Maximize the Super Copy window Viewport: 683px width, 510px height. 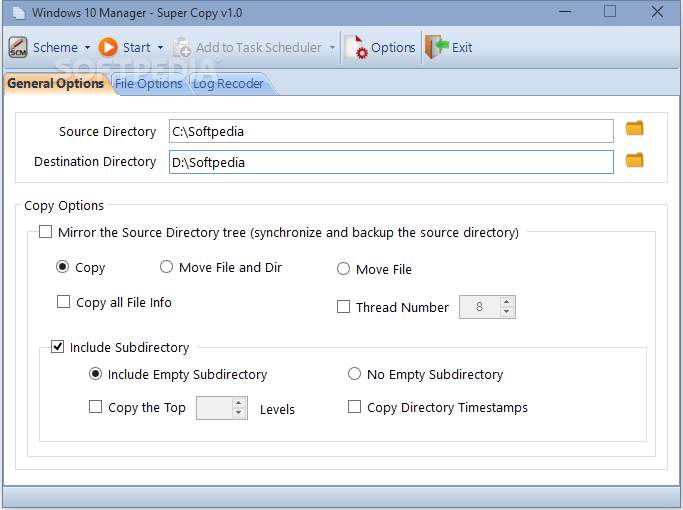coord(610,11)
